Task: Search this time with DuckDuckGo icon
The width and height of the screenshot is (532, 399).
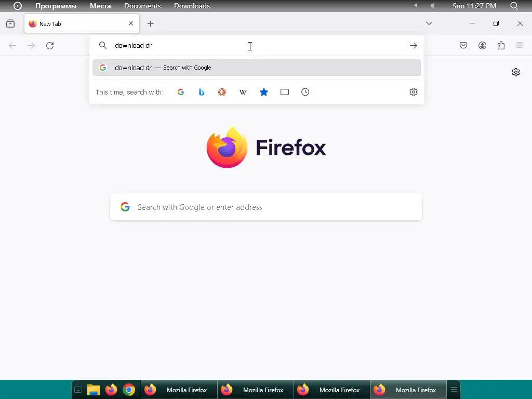Action: coord(222,92)
